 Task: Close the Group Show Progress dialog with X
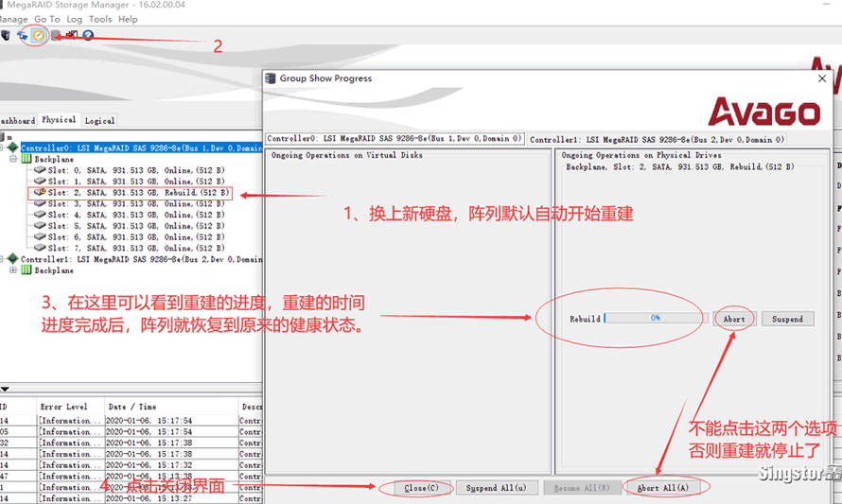click(x=821, y=78)
